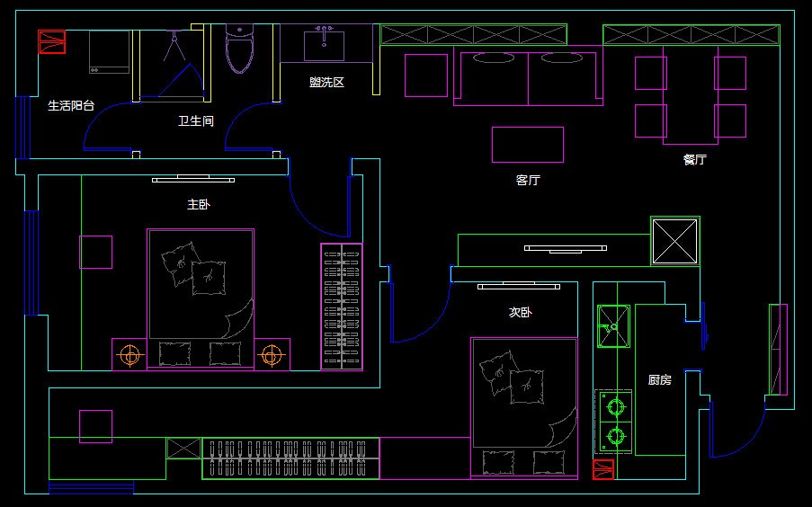The height and width of the screenshot is (507, 812).
Task: Pick the TV symbol facing the living room
Action: point(566,250)
